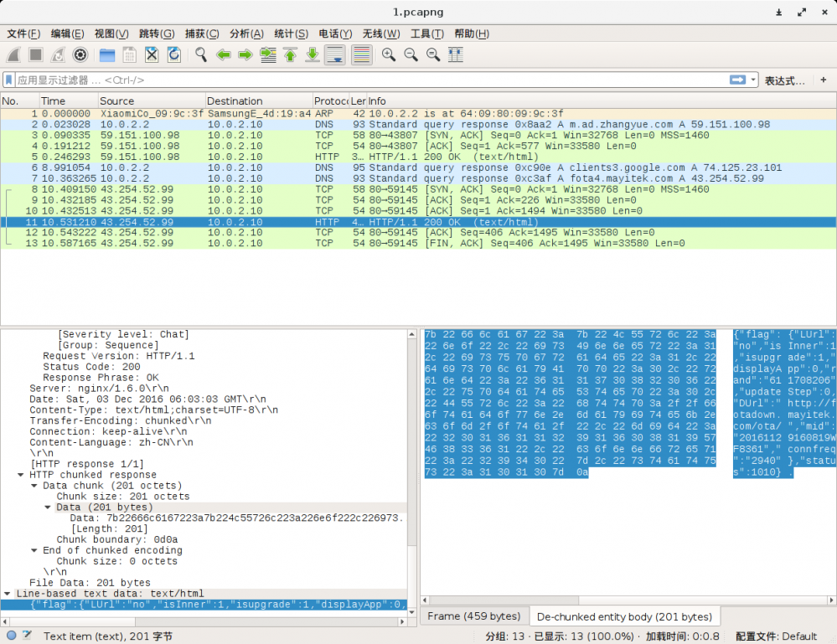Open the filter history dropdown arrow

[x=754, y=80]
